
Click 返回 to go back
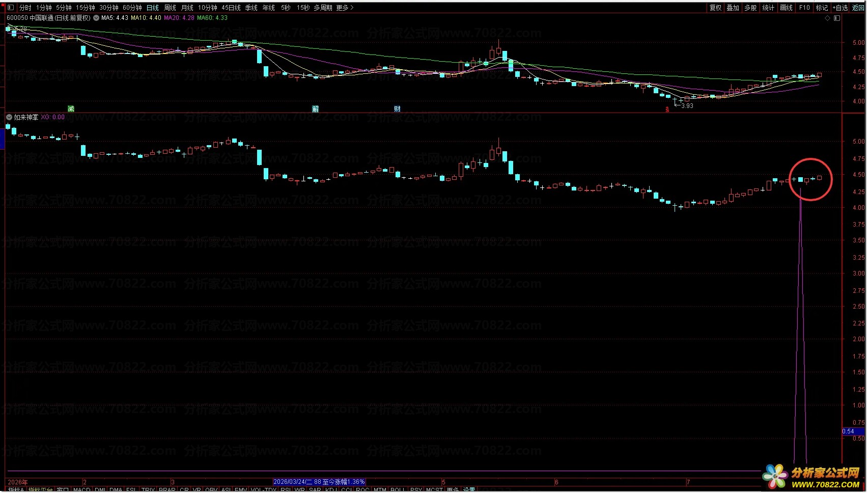pyautogui.click(x=858, y=8)
